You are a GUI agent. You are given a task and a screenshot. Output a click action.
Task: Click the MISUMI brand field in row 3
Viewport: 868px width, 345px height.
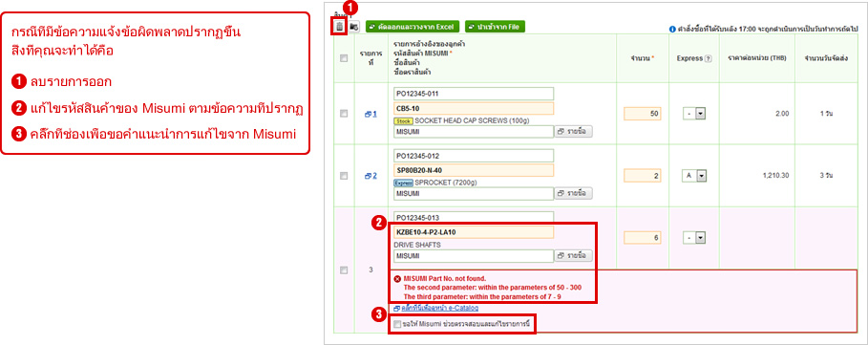click(x=474, y=256)
